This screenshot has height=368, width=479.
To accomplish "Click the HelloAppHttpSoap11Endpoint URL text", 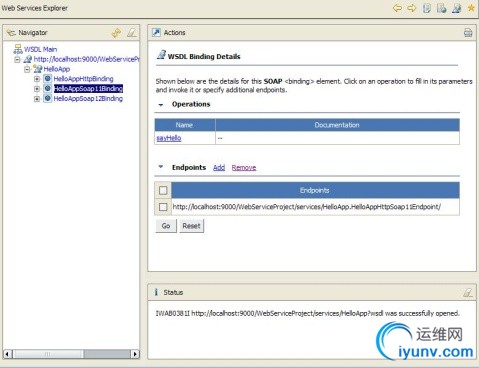I will point(307,207).
